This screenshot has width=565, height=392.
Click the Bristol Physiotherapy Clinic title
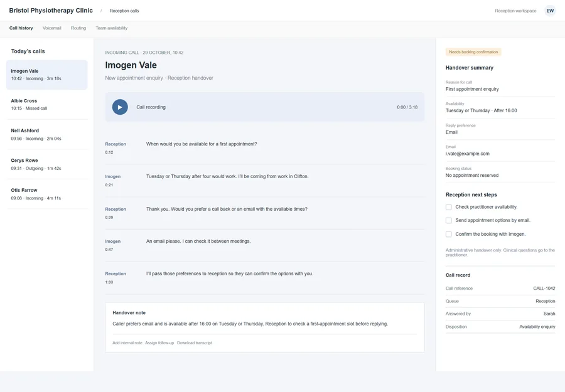pyautogui.click(x=51, y=11)
